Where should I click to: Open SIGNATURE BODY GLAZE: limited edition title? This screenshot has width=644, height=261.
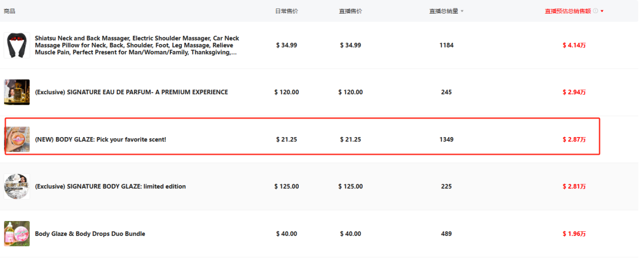click(x=110, y=187)
